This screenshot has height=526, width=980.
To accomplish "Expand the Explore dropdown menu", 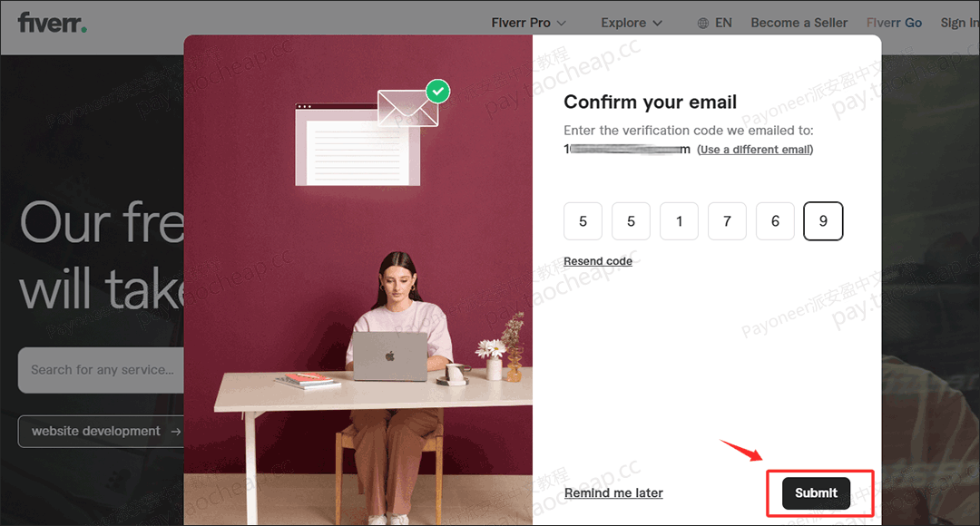I will pyautogui.click(x=632, y=23).
